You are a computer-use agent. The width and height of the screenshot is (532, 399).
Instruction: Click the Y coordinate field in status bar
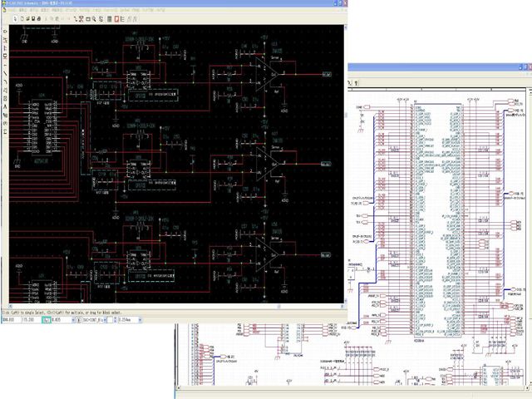(31, 320)
